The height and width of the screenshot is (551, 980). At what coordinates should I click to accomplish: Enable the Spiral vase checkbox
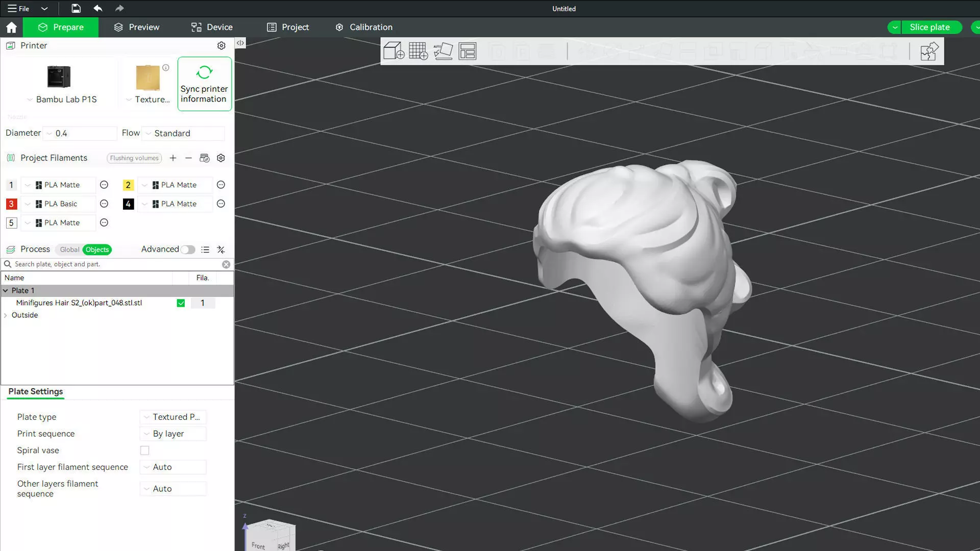pyautogui.click(x=145, y=450)
